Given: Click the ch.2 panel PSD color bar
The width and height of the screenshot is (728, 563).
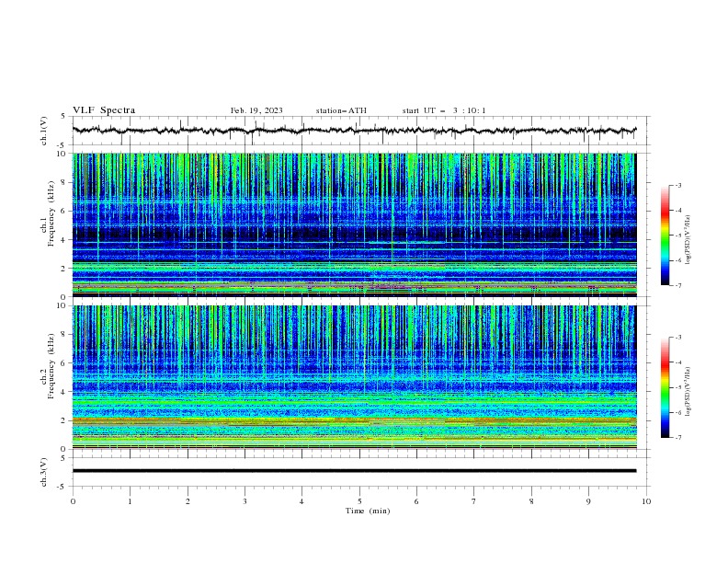Looking at the screenshot, I should click(x=665, y=387).
